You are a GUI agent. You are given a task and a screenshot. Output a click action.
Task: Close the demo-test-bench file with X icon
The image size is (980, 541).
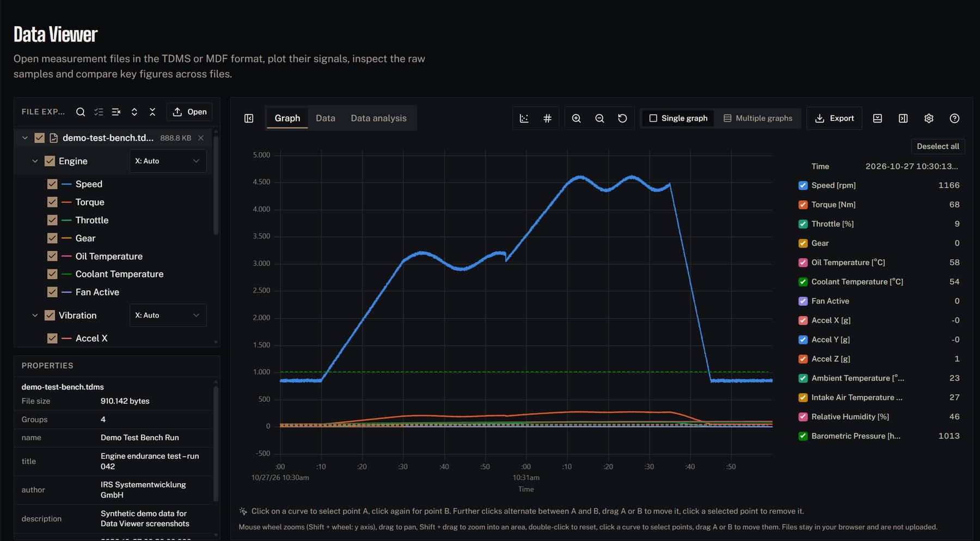click(201, 138)
